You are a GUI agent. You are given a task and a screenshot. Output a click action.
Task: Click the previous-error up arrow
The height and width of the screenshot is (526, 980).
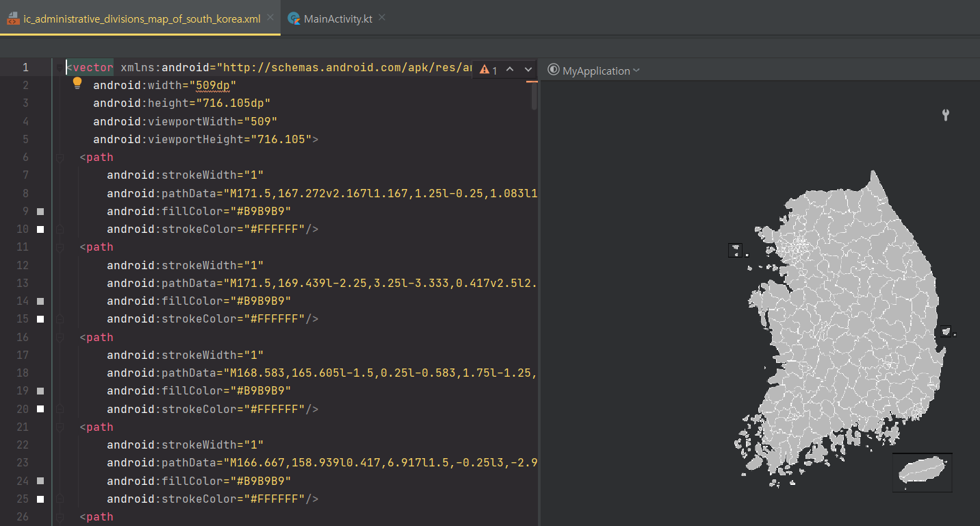509,69
